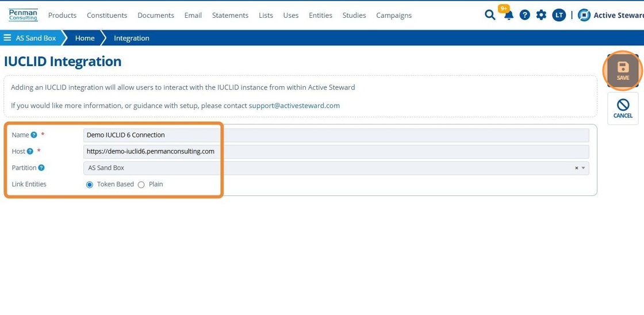Click the Save button

(623, 71)
